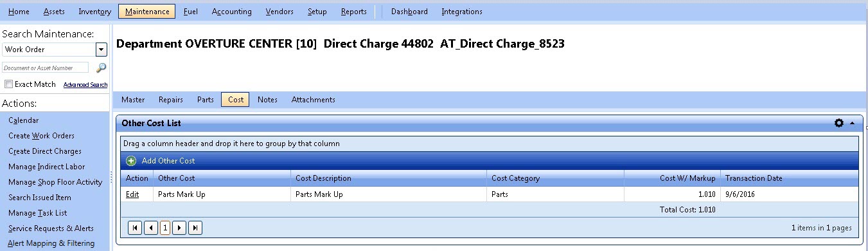Go to next page of cost list
The width and height of the screenshot is (868, 251).
pos(179,228)
